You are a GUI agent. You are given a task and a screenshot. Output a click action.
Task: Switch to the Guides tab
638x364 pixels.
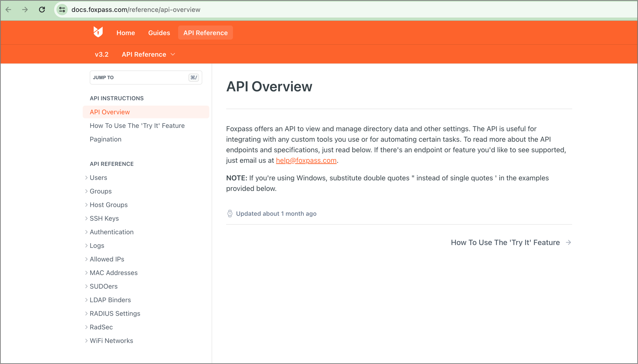coord(159,33)
